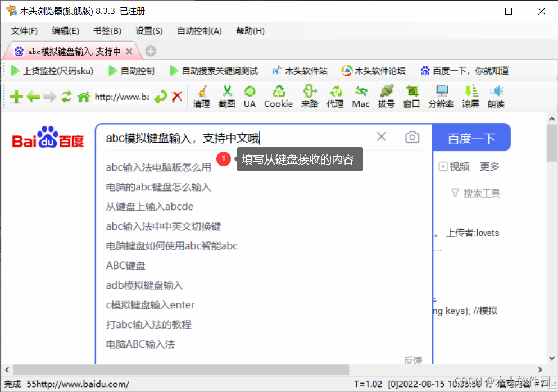
Task: Click the 清理 broom icon
Action: [x=201, y=96]
